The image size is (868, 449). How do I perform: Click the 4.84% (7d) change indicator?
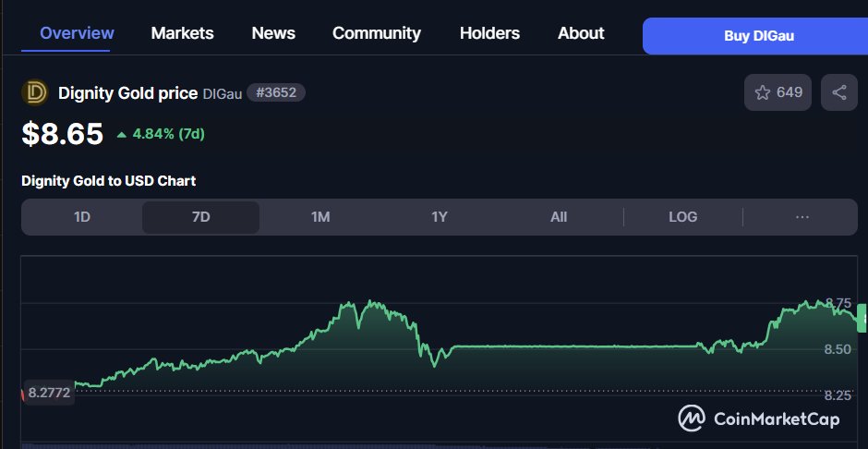161,134
